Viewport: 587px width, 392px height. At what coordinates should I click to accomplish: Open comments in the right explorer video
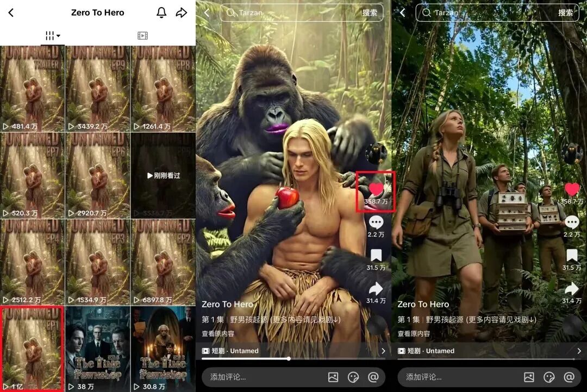[572, 223]
